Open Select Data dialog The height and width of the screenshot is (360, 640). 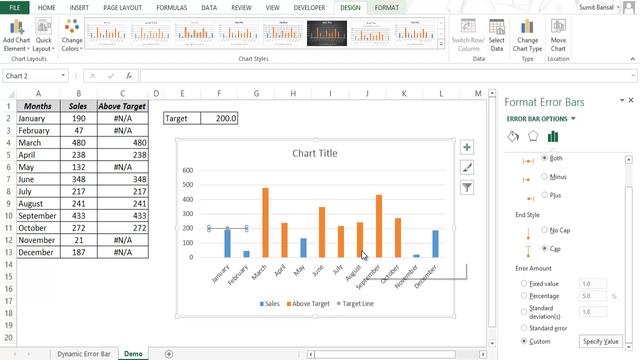tap(496, 36)
